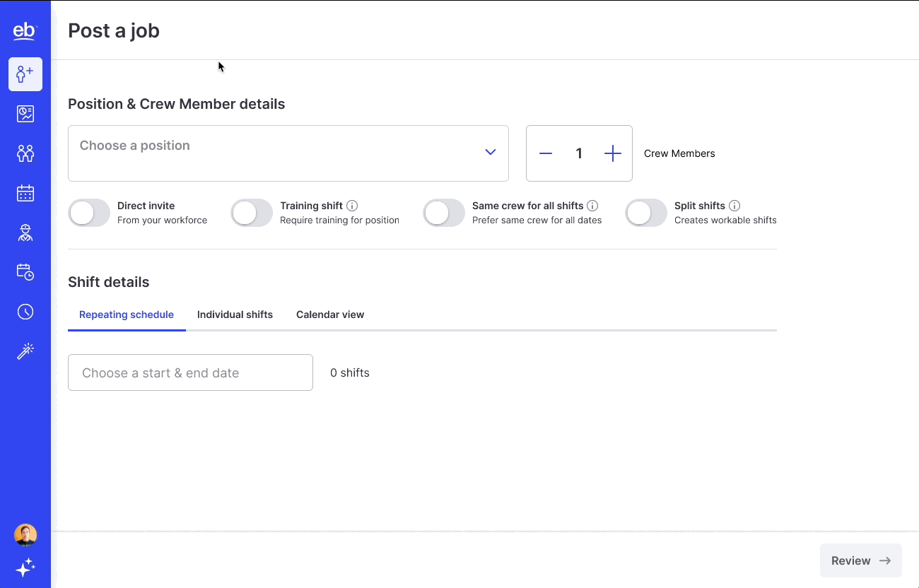The image size is (919, 588).
Task: Click the add crew member sidebar icon
Action: (x=25, y=74)
